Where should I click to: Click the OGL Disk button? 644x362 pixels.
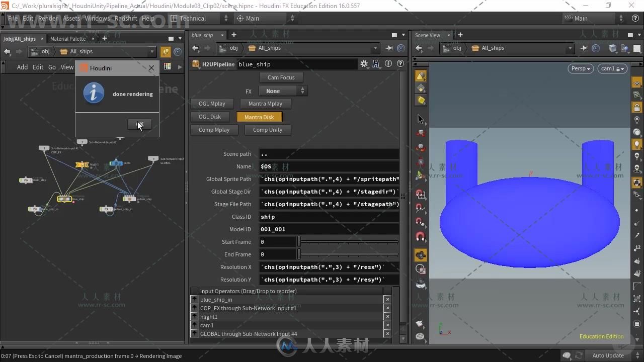pos(210,117)
